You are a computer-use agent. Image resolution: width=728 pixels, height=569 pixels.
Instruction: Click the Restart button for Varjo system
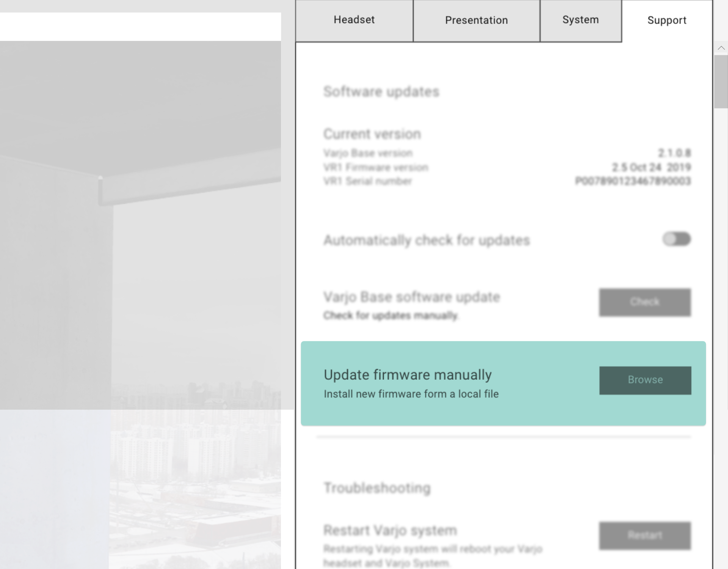(645, 535)
